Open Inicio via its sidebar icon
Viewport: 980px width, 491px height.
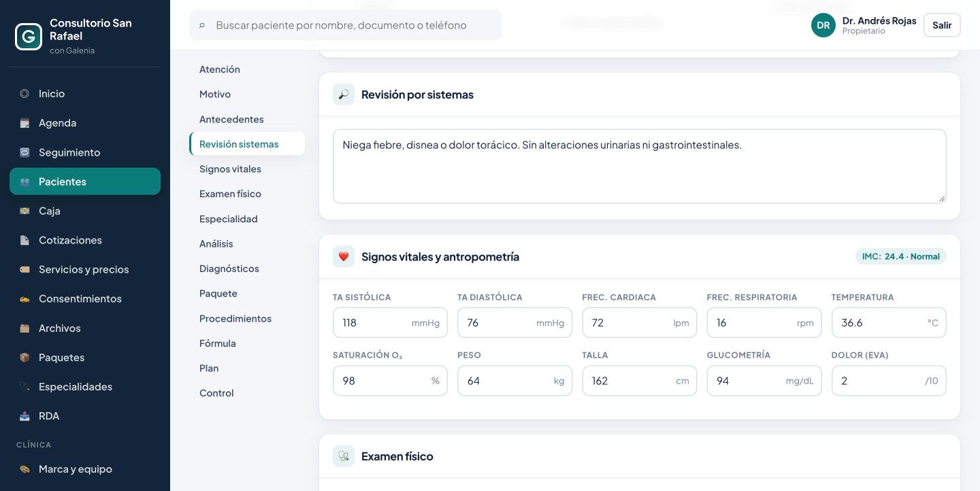point(24,94)
